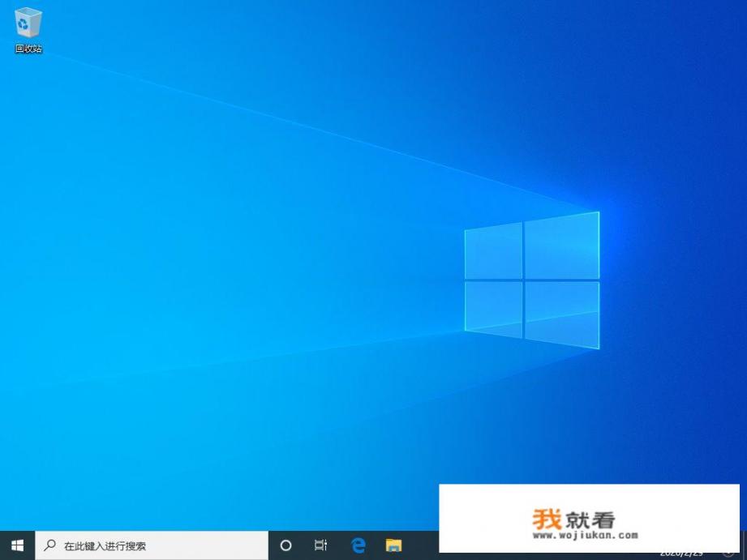The width and height of the screenshot is (747, 560).
Task: Click the search magnifier icon
Action: pyautogui.click(x=49, y=545)
